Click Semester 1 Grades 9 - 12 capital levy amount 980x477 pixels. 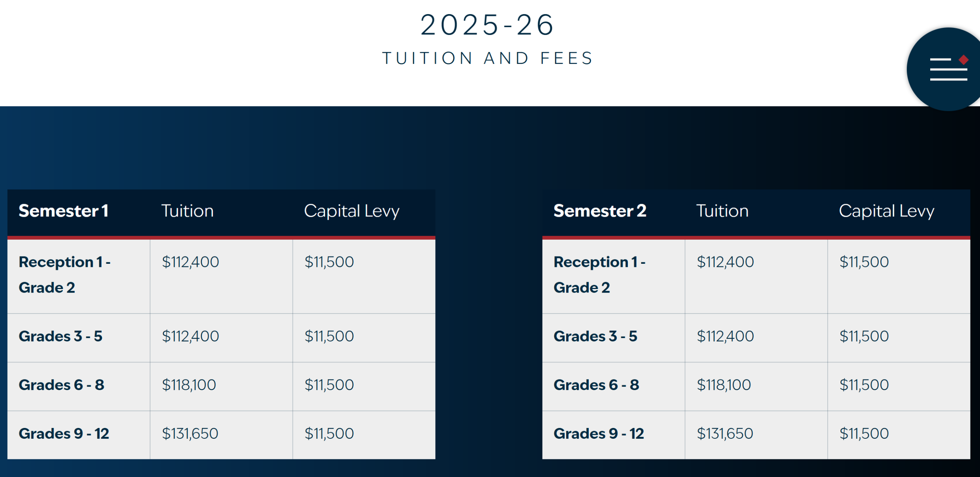329,433
